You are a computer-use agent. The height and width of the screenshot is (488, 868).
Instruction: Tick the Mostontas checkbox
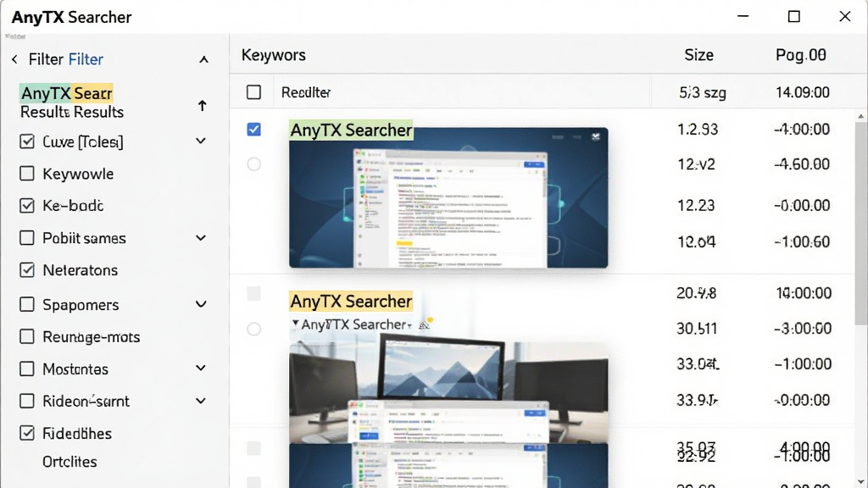point(26,369)
